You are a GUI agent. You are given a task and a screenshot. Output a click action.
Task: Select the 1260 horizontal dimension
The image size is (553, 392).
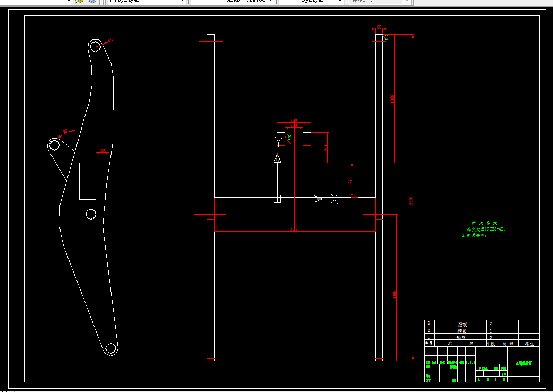(294, 229)
